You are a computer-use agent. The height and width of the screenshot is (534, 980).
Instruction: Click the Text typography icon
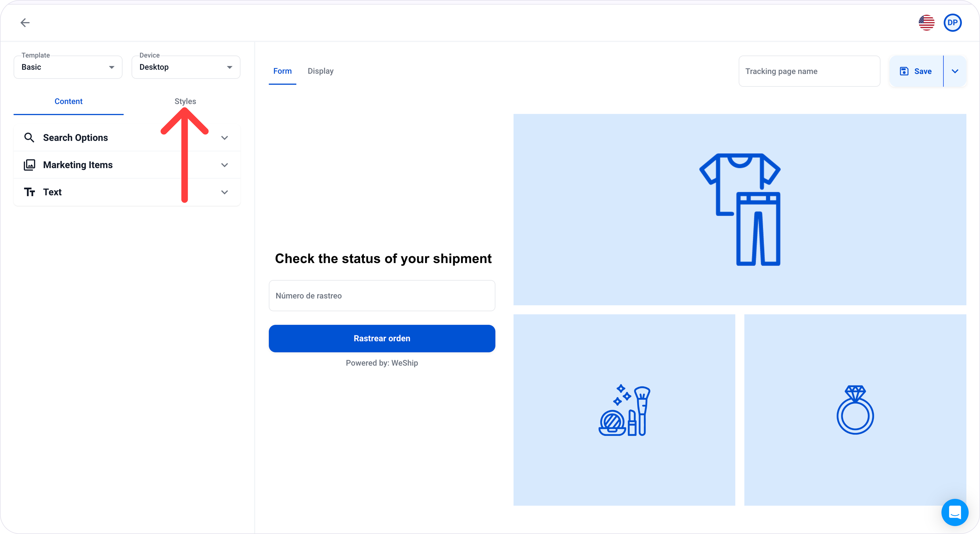pyautogui.click(x=29, y=192)
